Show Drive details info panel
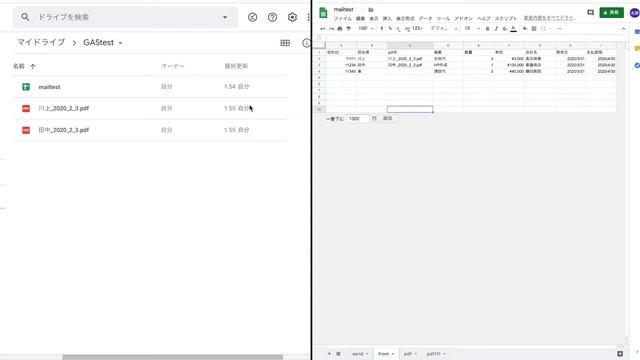 (x=306, y=43)
